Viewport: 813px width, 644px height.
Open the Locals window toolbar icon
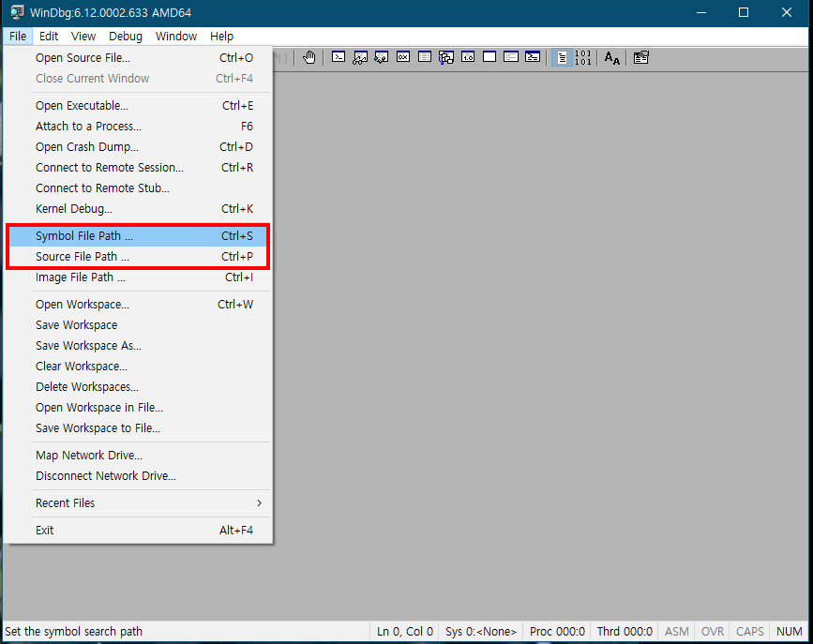382,57
